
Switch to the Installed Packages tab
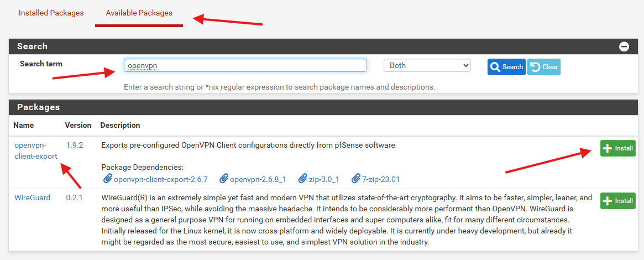51,13
